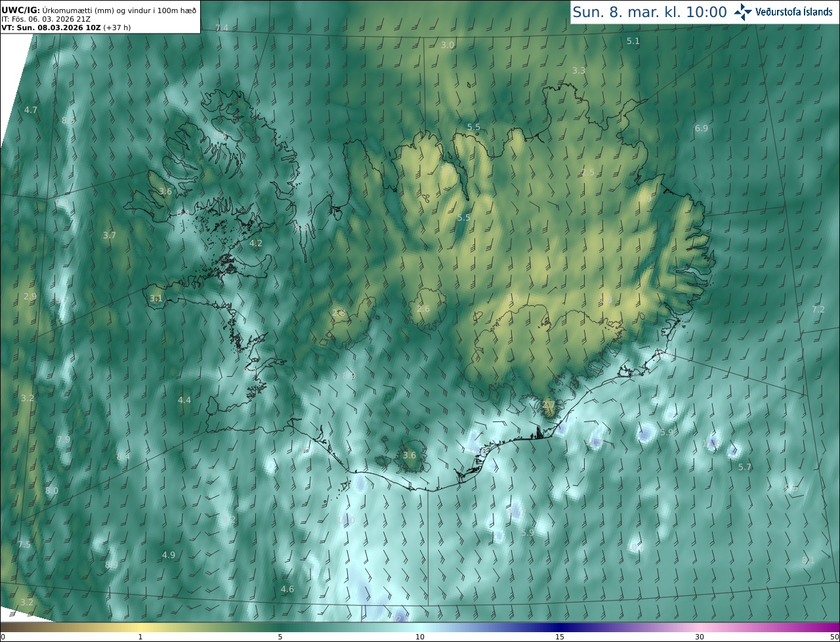Click the Veðurstofa Íslands logo emblem
Viewport: 840px width, 642px height.
click(x=743, y=12)
